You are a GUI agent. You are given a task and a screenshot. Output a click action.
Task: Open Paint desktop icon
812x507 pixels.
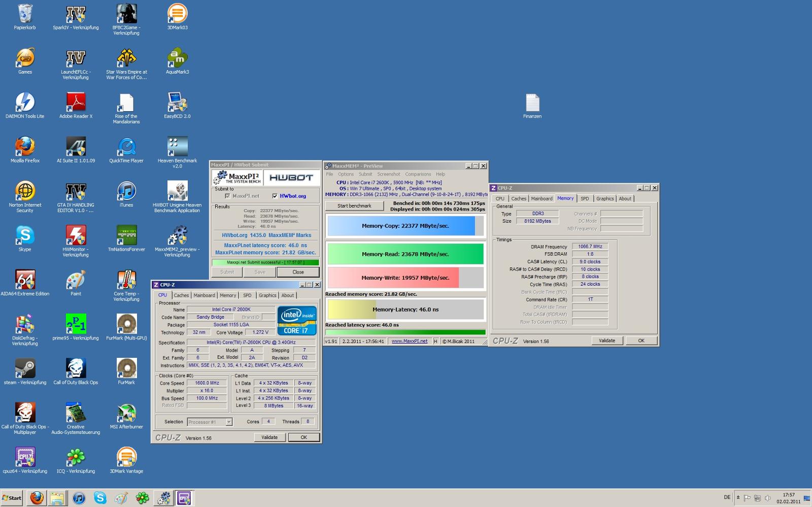76,283
